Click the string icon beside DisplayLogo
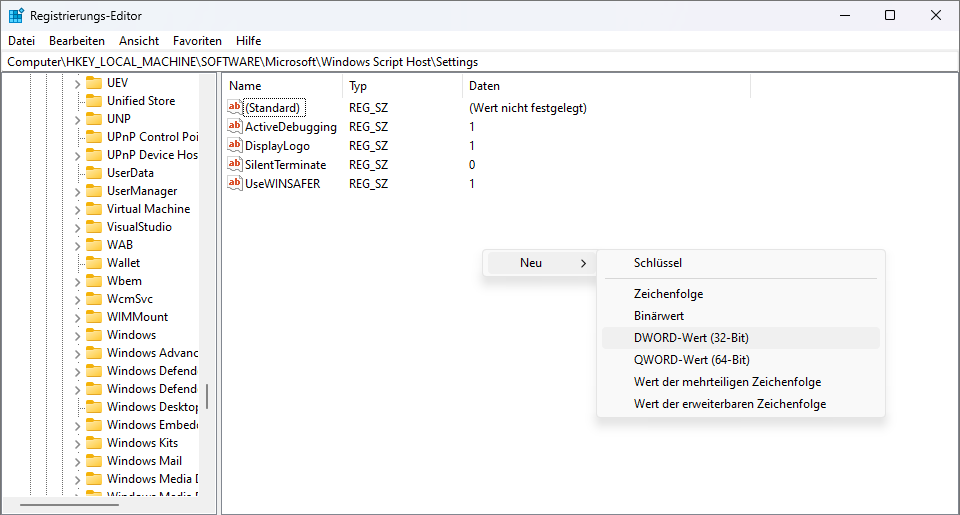The height and width of the screenshot is (515, 960). [x=235, y=146]
